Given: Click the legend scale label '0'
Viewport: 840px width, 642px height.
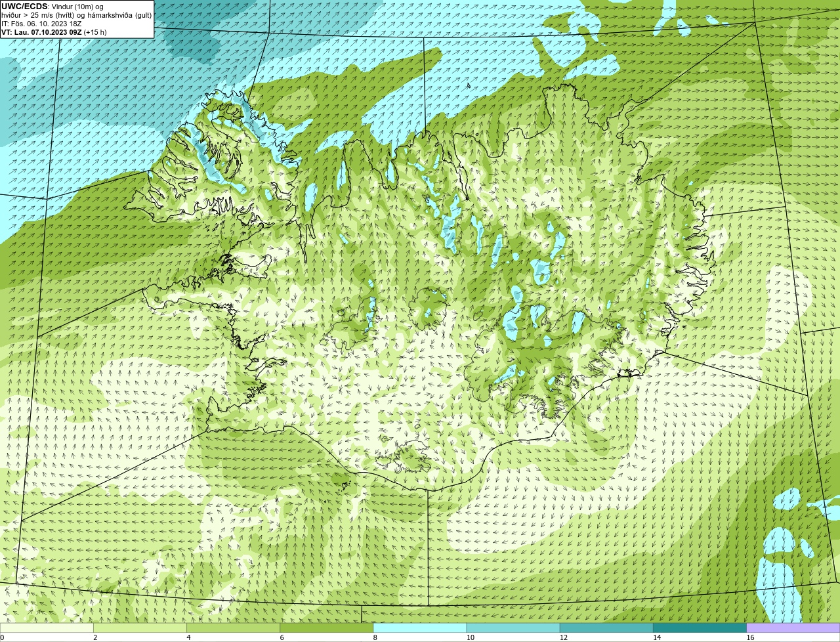Looking at the screenshot, I should pos(2,637).
